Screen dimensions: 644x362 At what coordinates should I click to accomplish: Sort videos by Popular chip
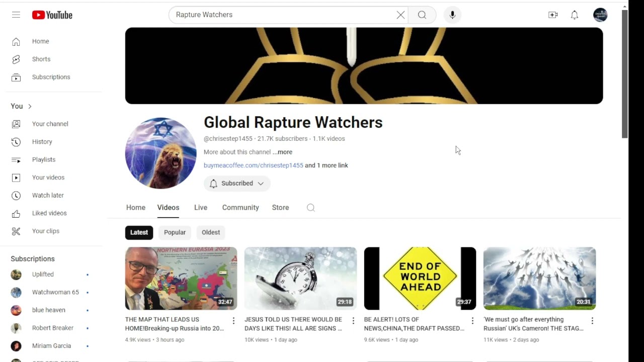(x=175, y=232)
